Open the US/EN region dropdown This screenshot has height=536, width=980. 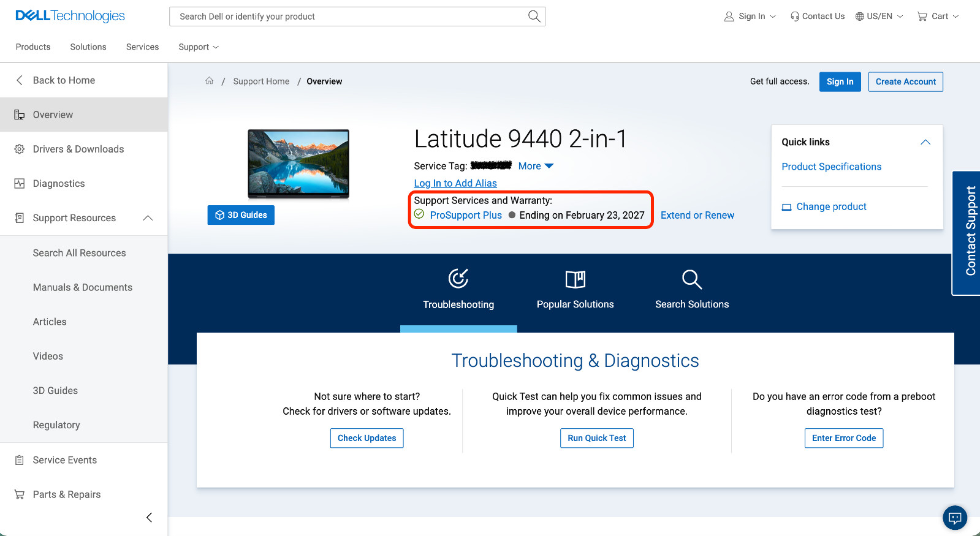[879, 17]
